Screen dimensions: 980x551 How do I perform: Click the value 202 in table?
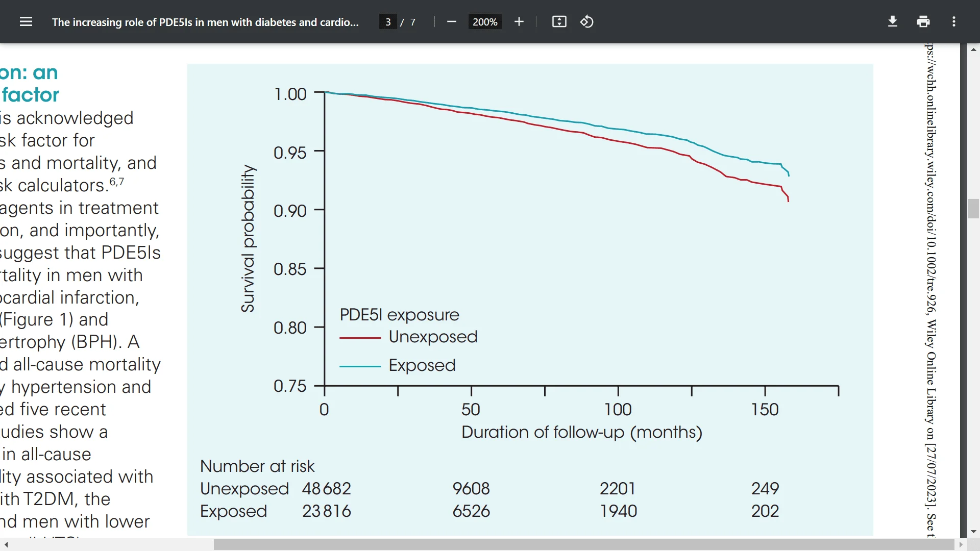pyautogui.click(x=765, y=511)
